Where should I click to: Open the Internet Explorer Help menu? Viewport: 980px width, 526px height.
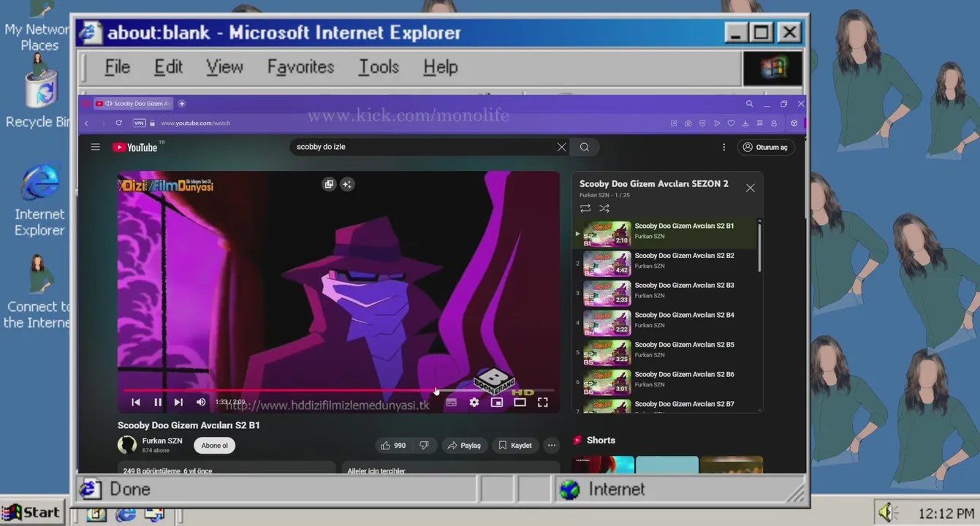tap(440, 67)
